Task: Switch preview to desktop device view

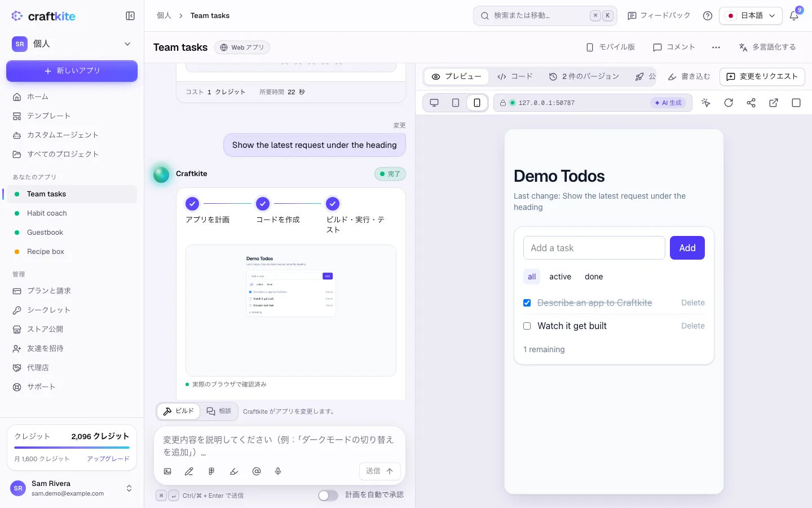Action: 434,103
